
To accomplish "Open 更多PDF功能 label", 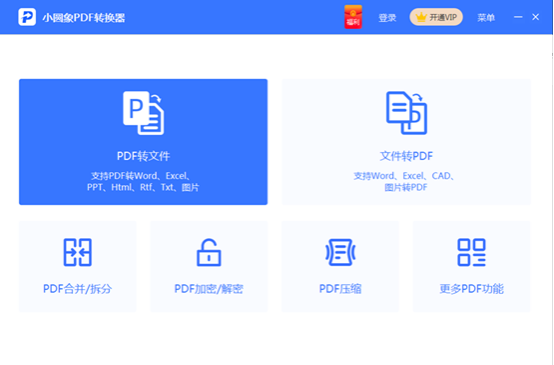I will [x=472, y=289].
